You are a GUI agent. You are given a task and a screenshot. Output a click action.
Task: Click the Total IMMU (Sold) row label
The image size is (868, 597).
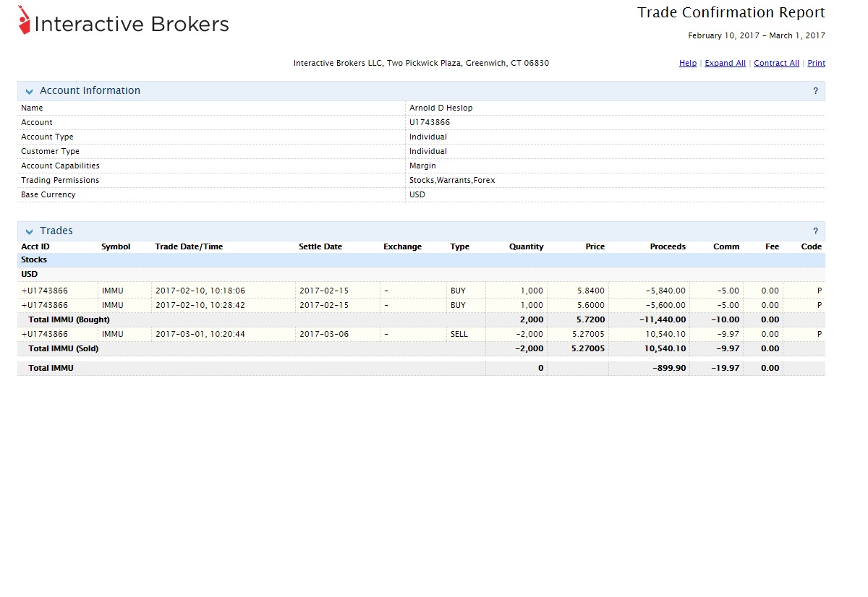pyautogui.click(x=63, y=348)
